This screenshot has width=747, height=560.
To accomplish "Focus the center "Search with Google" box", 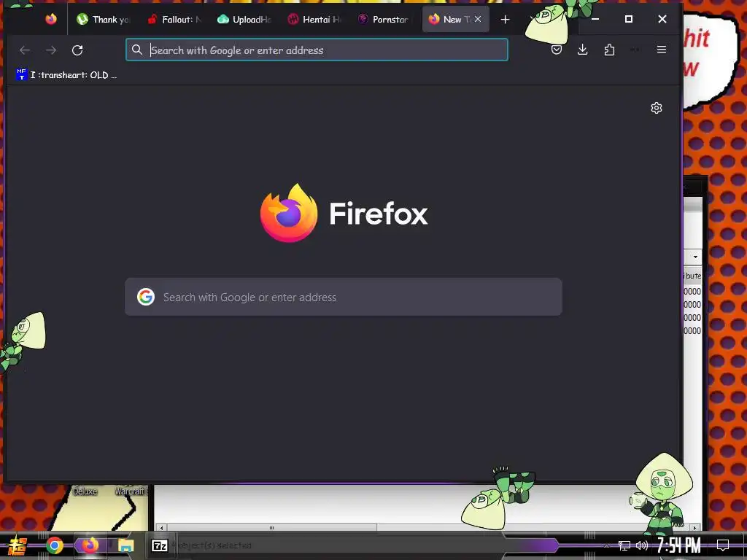I will [x=344, y=297].
